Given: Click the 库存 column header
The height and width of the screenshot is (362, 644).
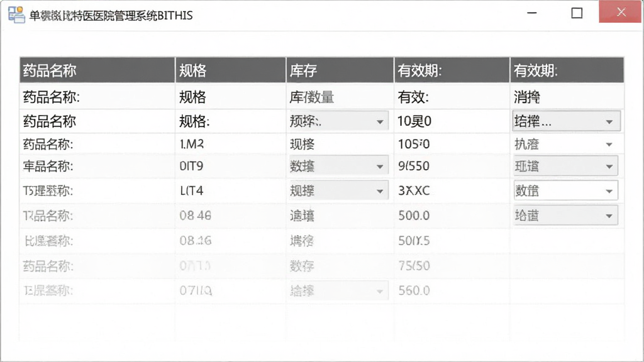Looking at the screenshot, I should (x=340, y=70).
